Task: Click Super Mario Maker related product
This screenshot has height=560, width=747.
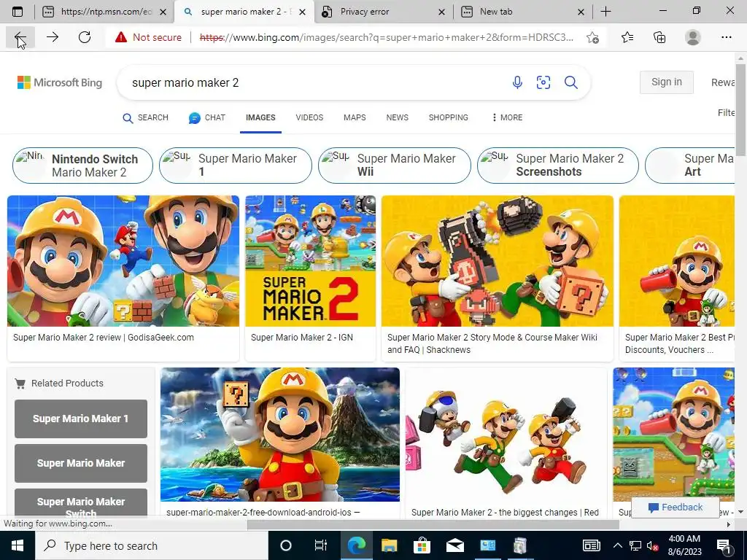Action: pyautogui.click(x=81, y=463)
